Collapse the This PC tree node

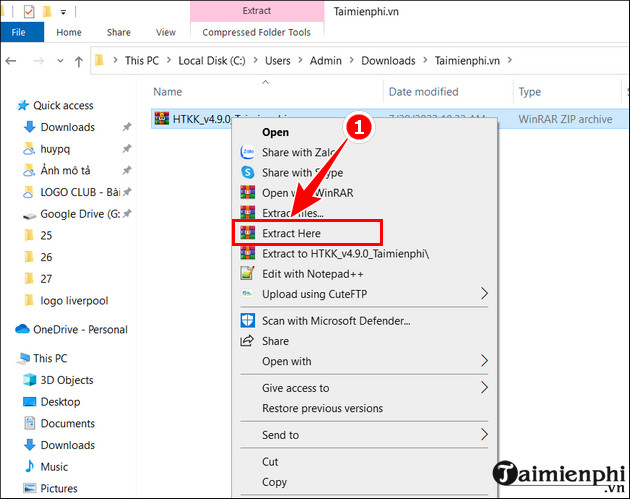pos(9,358)
